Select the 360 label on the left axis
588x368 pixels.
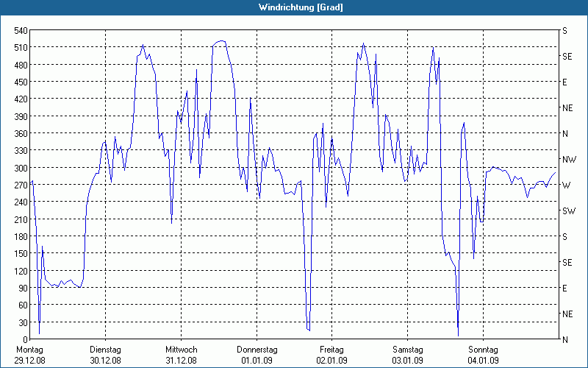[x=21, y=134]
